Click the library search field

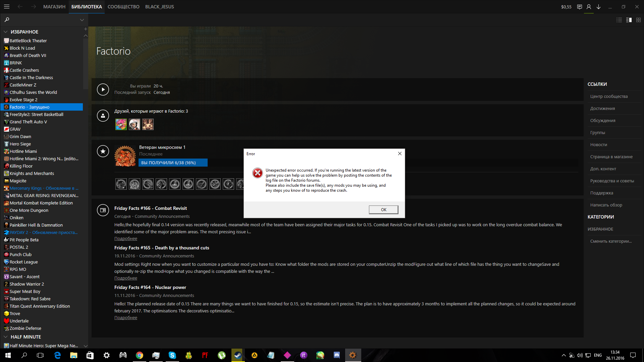(44, 20)
